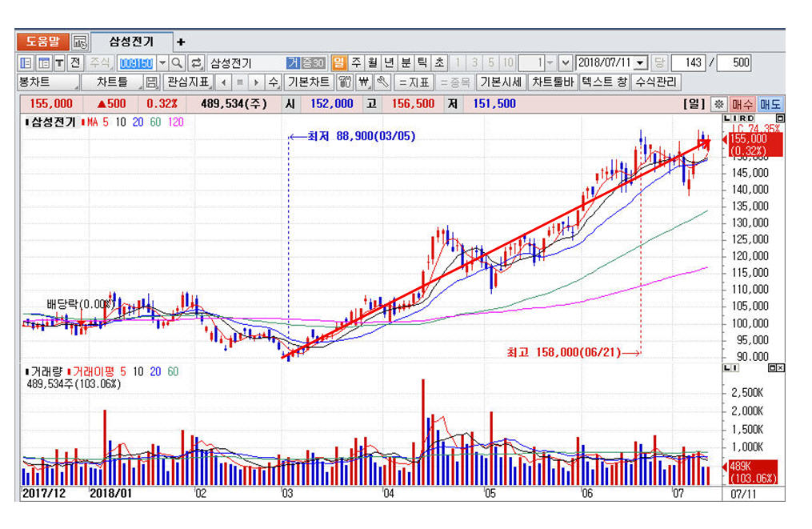Switch to 분 minute period

(406, 62)
